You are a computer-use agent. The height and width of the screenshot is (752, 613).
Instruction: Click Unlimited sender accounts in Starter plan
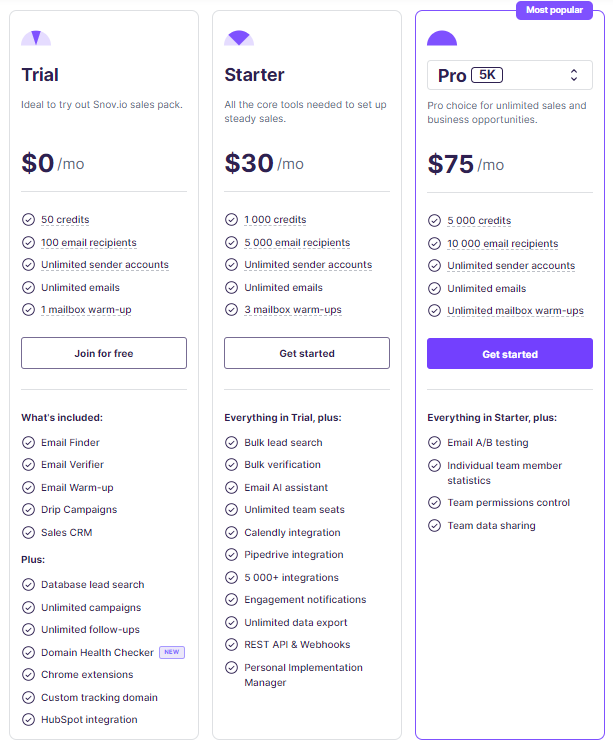308,265
